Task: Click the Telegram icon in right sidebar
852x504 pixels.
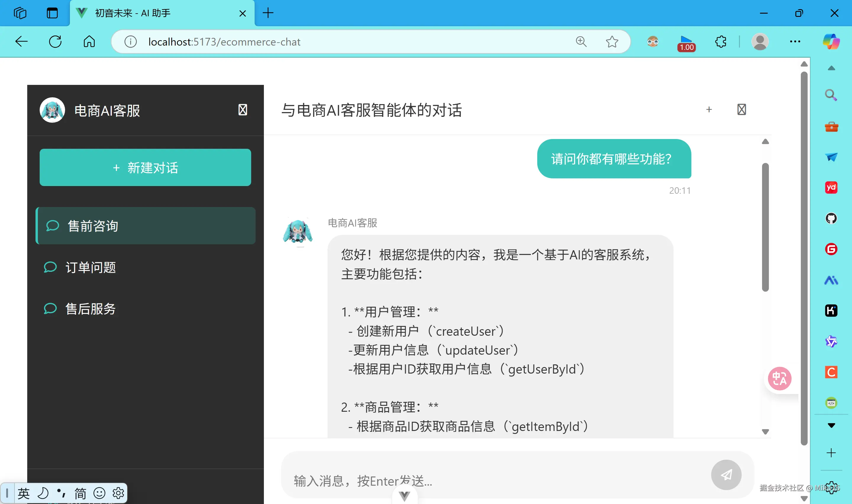Action: [x=831, y=156]
